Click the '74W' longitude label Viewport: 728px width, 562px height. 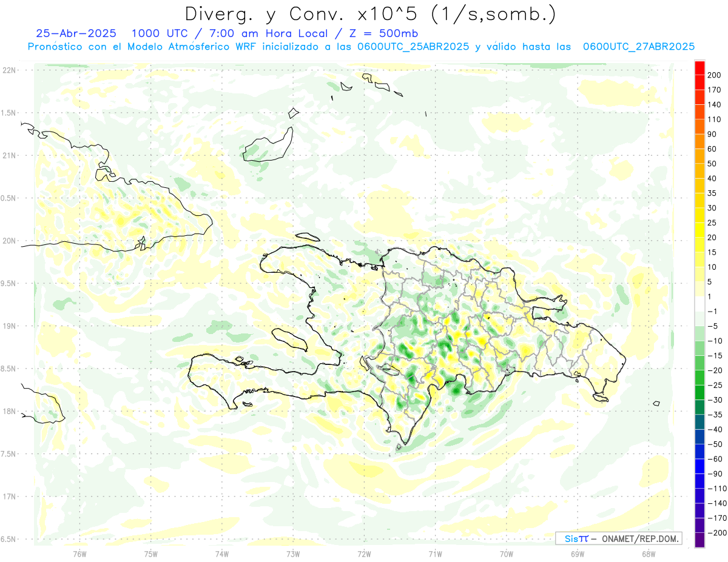[222, 554]
